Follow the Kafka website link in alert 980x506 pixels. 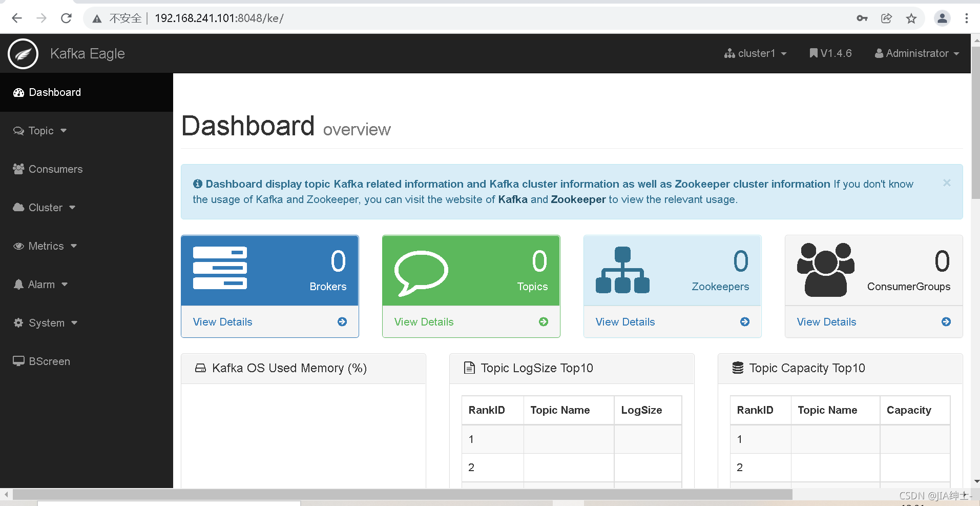(513, 199)
